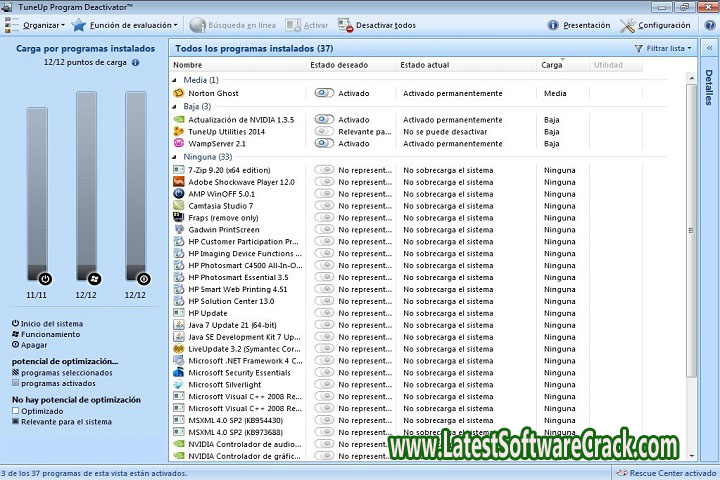
Task: Click the Activar toolbar button
Action: pos(307,25)
